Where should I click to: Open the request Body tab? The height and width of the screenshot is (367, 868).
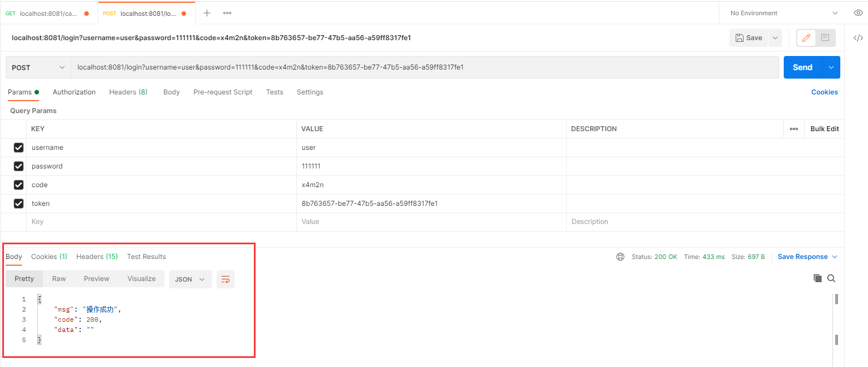tap(171, 92)
